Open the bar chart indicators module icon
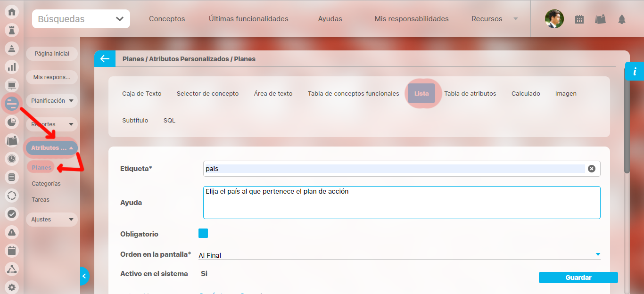Viewport: 644px width, 294px height. (x=12, y=67)
